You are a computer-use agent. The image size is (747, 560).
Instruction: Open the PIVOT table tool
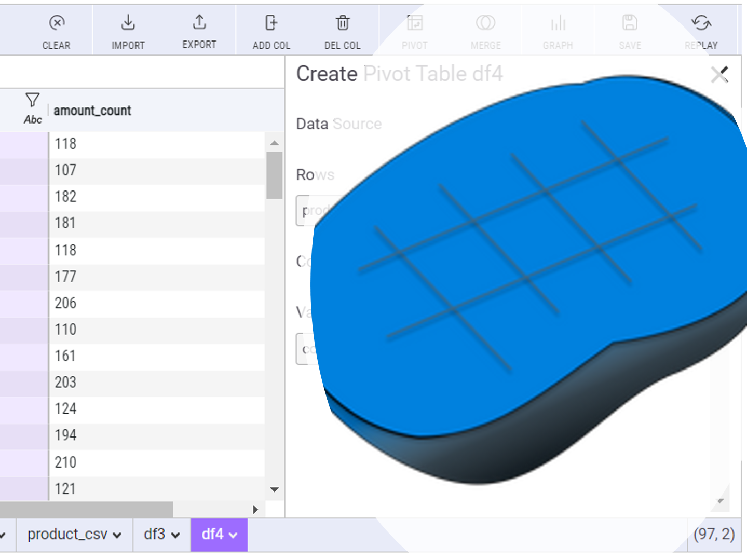coord(414,23)
